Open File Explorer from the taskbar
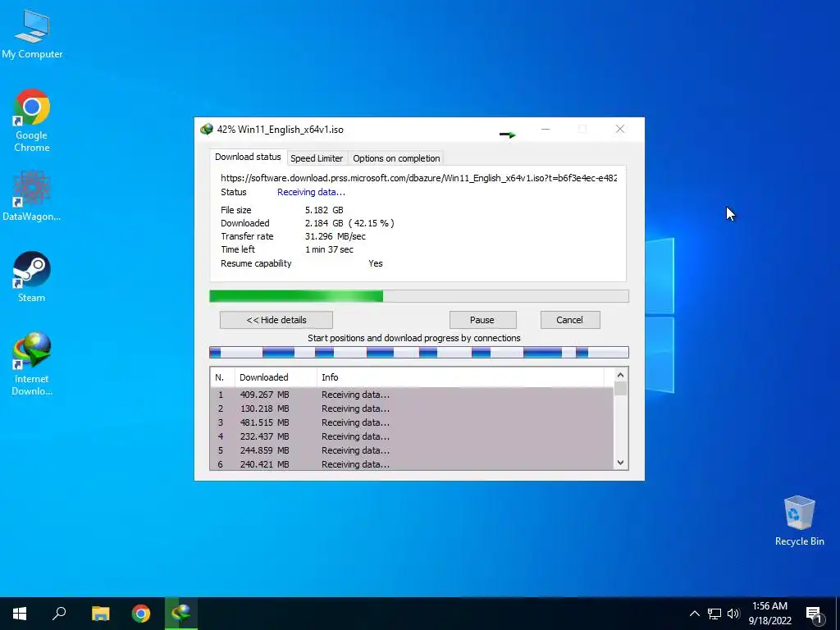 pos(100,614)
